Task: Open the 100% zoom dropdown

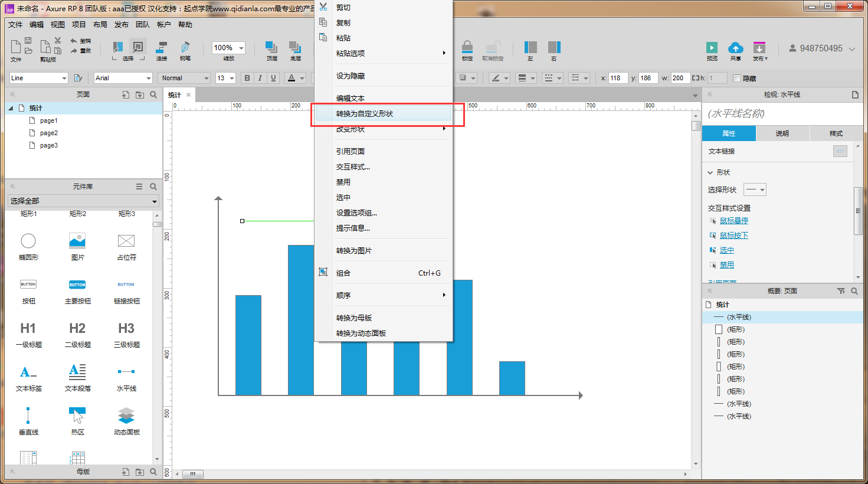Action: pos(228,48)
